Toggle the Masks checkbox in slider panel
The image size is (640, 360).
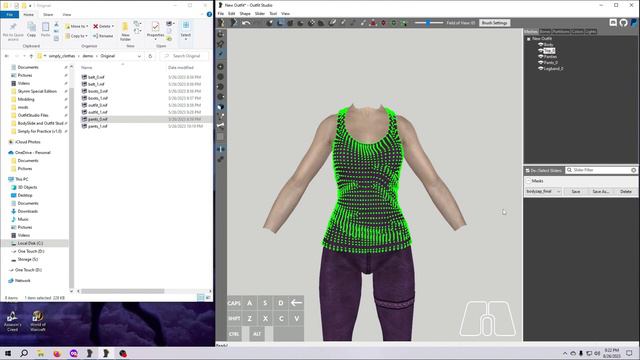point(528,181)
